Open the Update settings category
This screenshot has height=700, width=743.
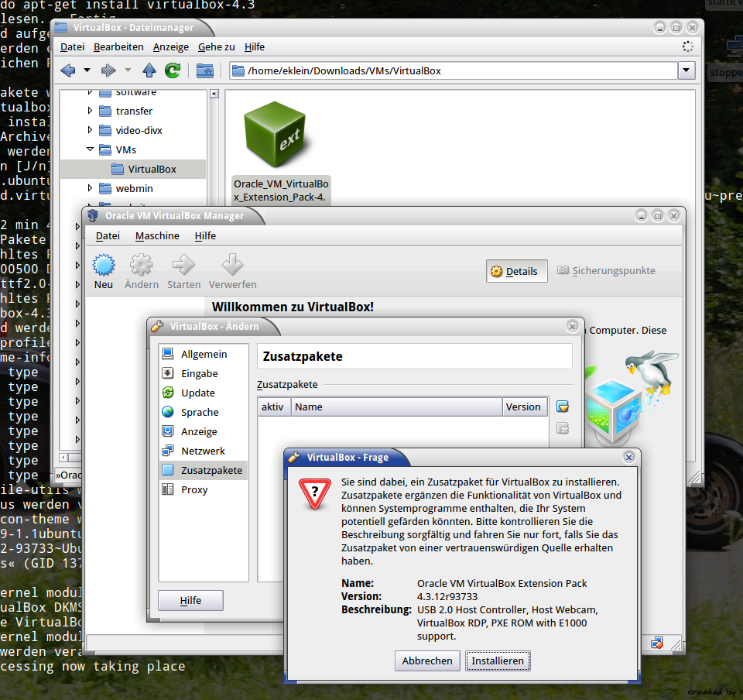tap(198, 393)
